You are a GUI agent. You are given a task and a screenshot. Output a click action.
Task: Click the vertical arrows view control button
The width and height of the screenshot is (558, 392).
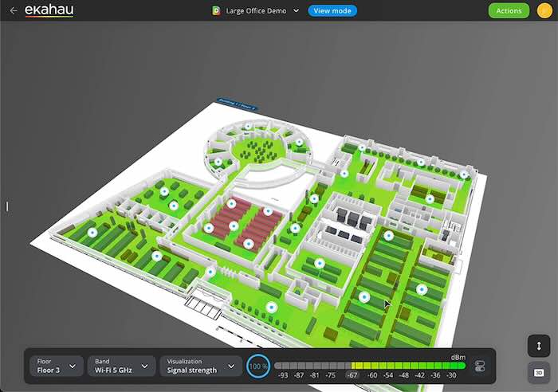539,346
